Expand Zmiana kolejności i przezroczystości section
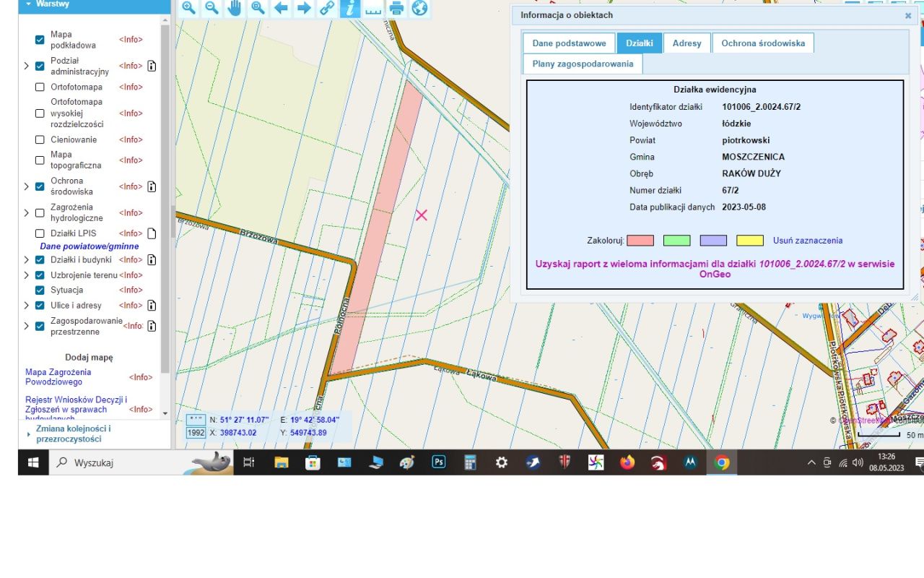The width and height of the screenshot is (924, 578). (x=29, y=434)
